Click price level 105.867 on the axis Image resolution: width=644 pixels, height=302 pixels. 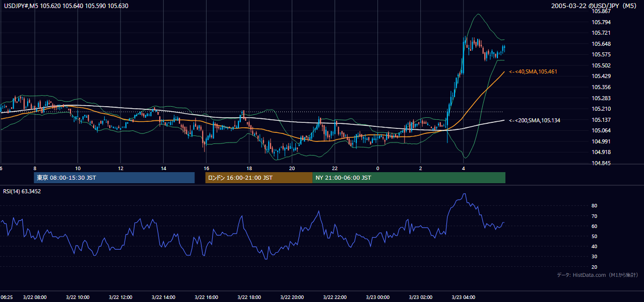click(x=600, y=11)
